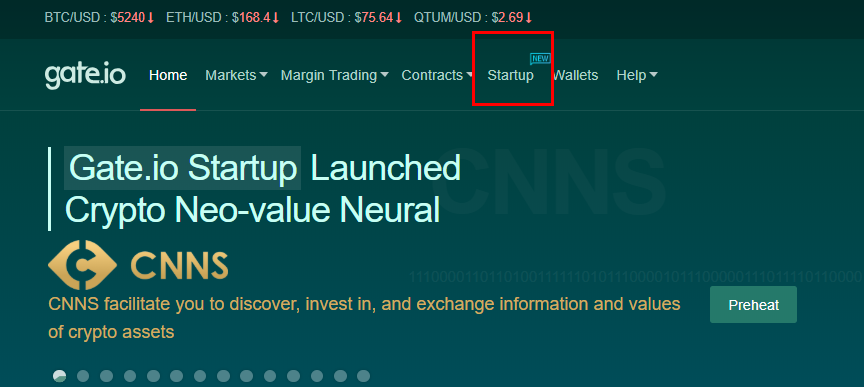864x387 pixels.
Task: Select the last carousel dot
Action: coord(364,376)
